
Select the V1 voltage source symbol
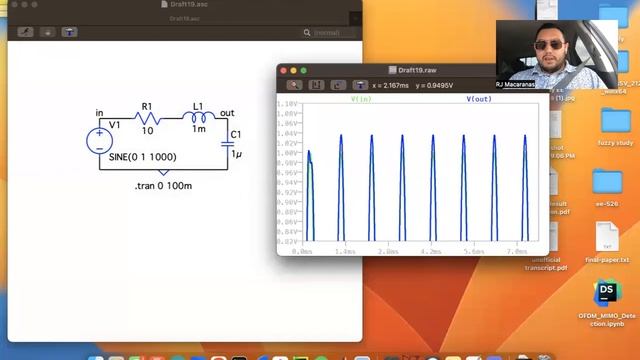[99, 141]
